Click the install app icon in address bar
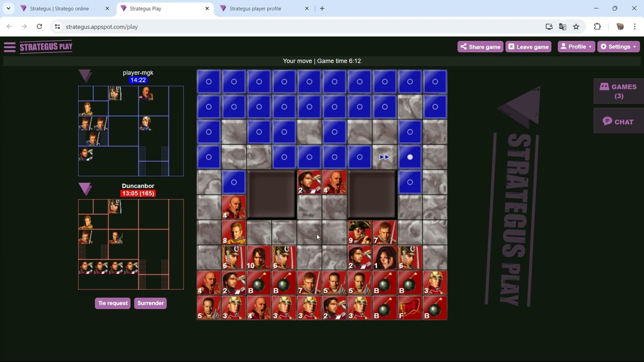 click(549, 27)
